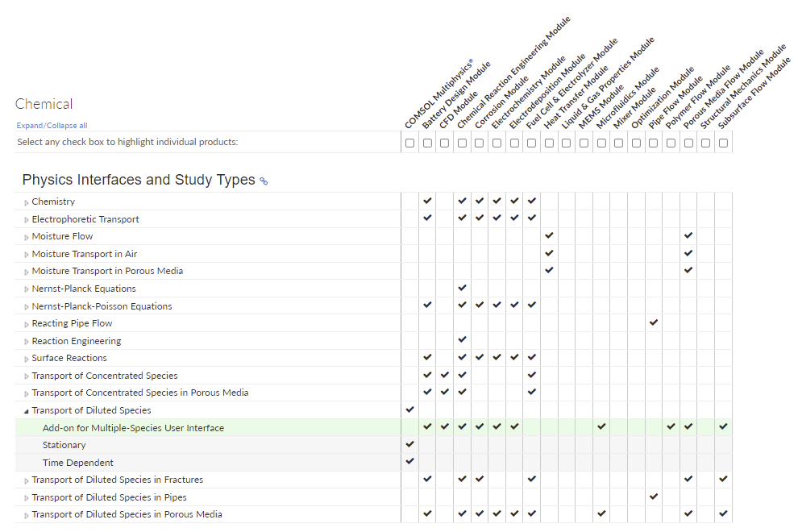Enable the Battery Design Module checkbox
Image resolution: width=798 pixels, height=532 pixels.
click(x=427, y=143)
